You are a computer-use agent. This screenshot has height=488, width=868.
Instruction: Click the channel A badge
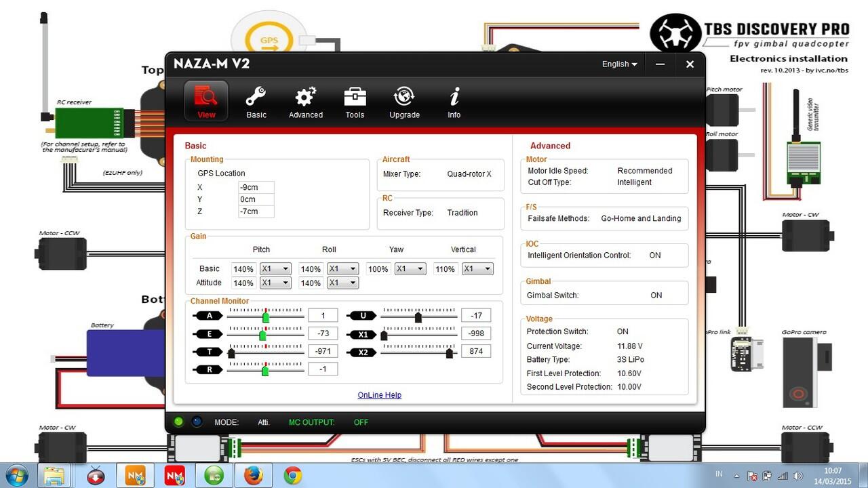pos(208,316)
